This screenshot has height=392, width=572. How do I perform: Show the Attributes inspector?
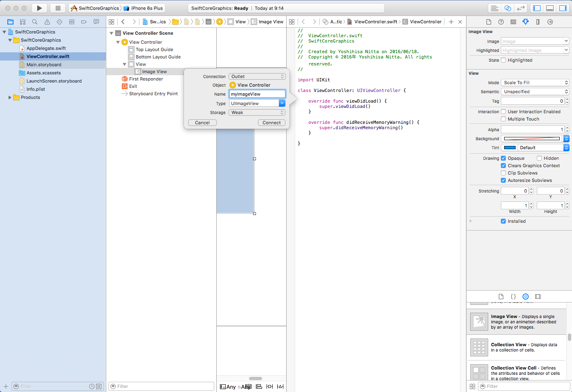525,22
